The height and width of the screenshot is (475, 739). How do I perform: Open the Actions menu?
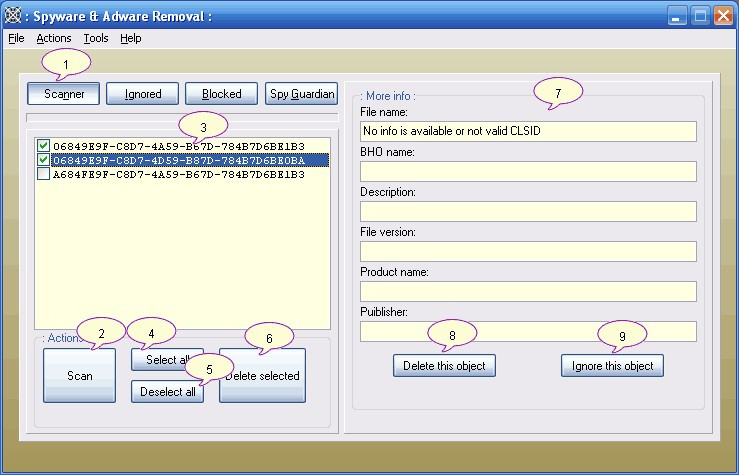54,38
